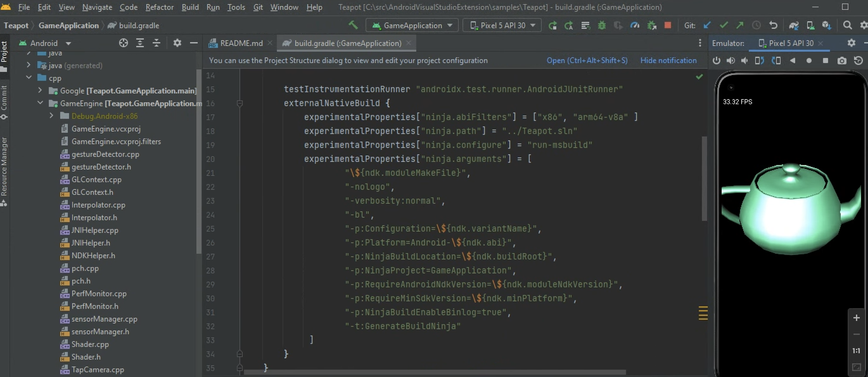Click the Stop button to halt execution
Screen dimensions: 868x377
pyautogui.click(x=669, y=25)
